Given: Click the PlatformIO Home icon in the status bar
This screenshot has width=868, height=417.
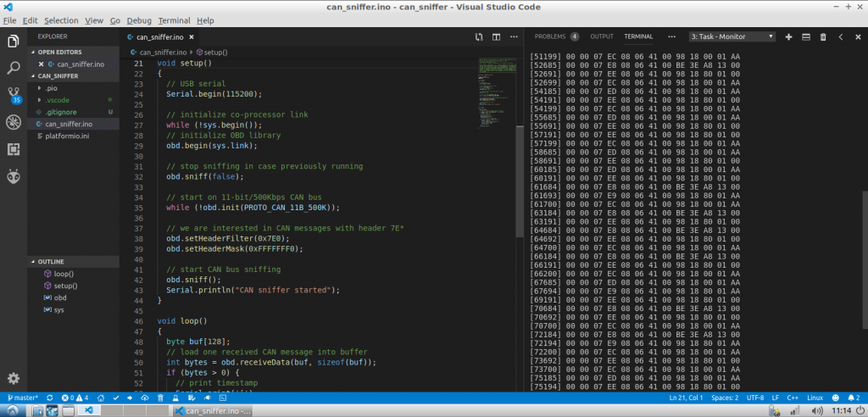Looking at the screenshot, I should coord(101,398).
